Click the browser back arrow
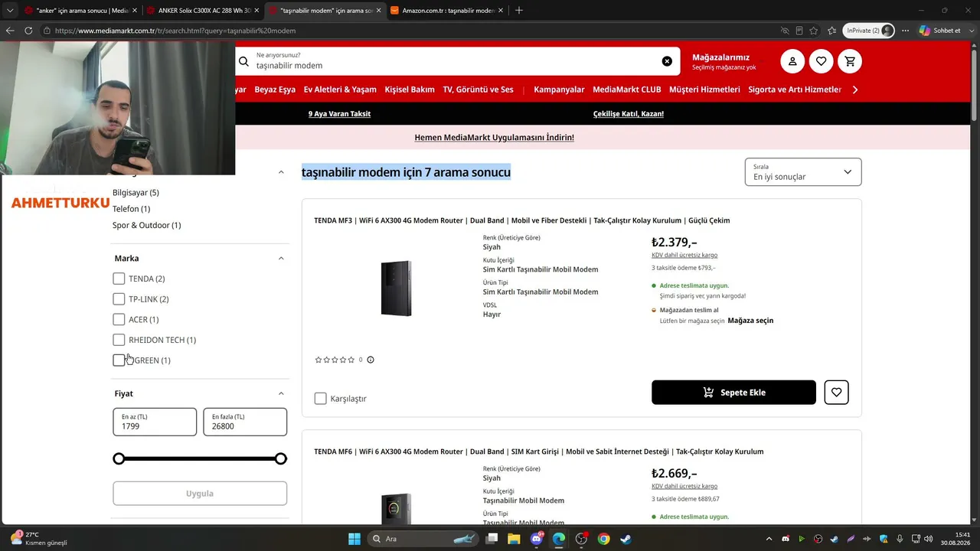Viewport: 980px width, 551px height. point(10,31)
